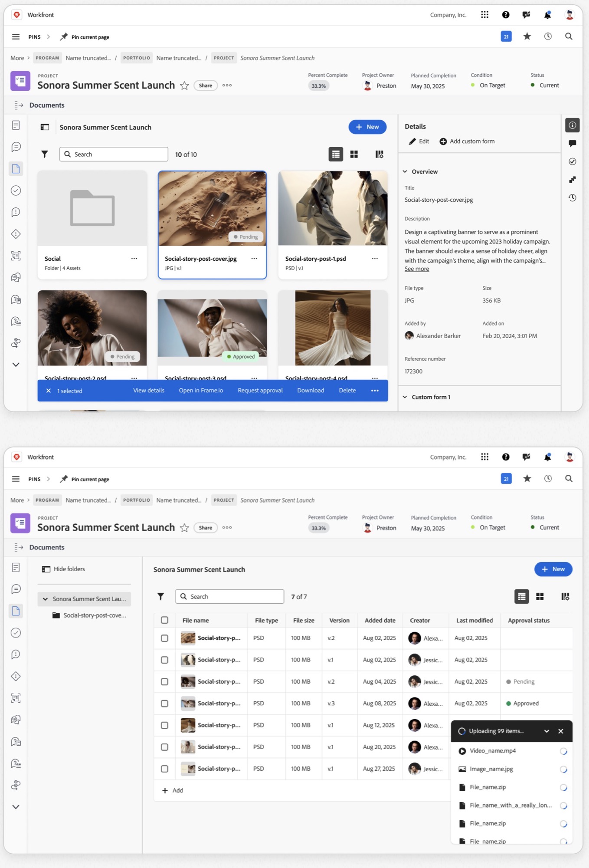Image resolution: width=589 pixels, height=868 pixels.
Task: Click the New button in the top window
Action: (x=367, y=127)
